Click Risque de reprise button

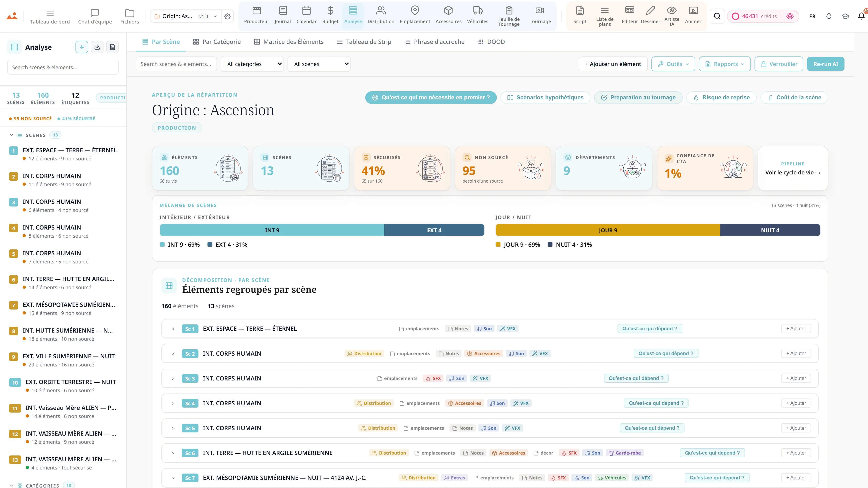[x=721, y=98]
